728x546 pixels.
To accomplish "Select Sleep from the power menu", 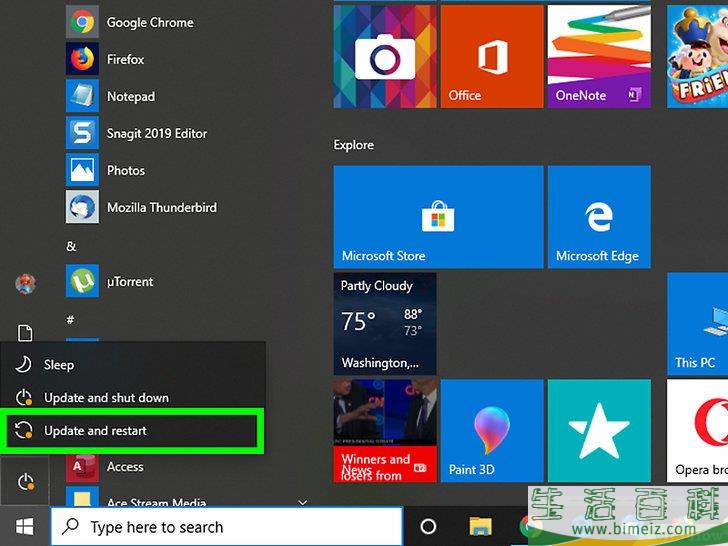I will pyautogui.click(x=133, y=364).
